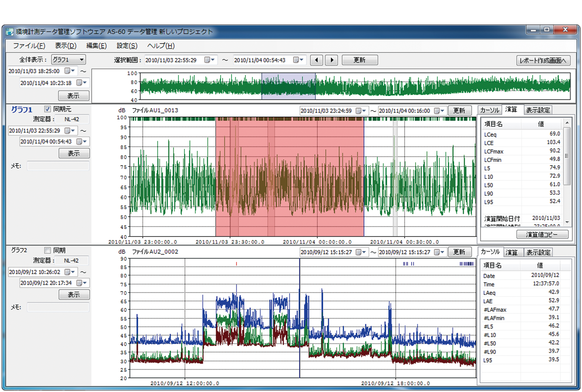Open calendar for graph 2 cursor start 2010/09/12 15:15:27
The width and height of the screenshot is (582, 392).
(361, 252)
